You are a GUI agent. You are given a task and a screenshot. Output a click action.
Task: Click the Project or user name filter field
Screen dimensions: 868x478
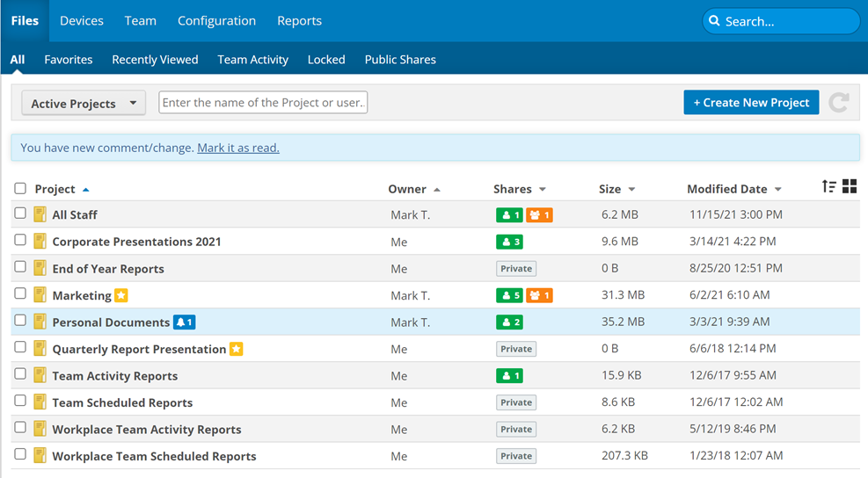[263, 103]
